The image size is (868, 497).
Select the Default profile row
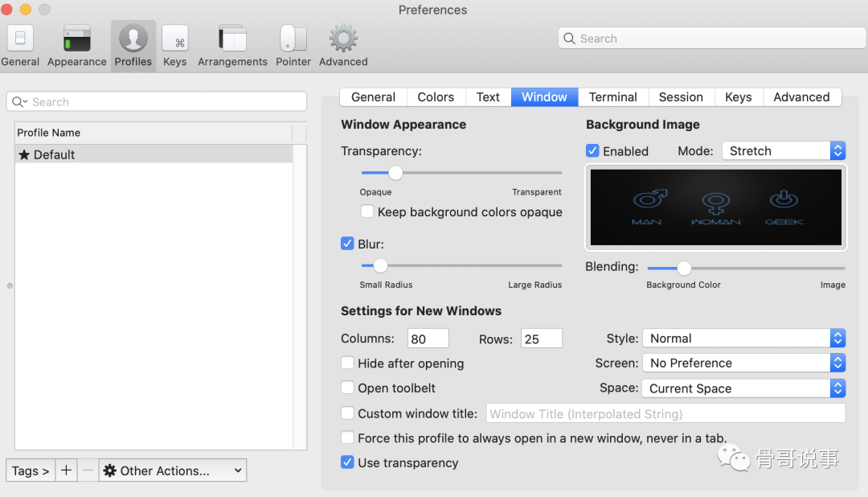coord(154,154)
